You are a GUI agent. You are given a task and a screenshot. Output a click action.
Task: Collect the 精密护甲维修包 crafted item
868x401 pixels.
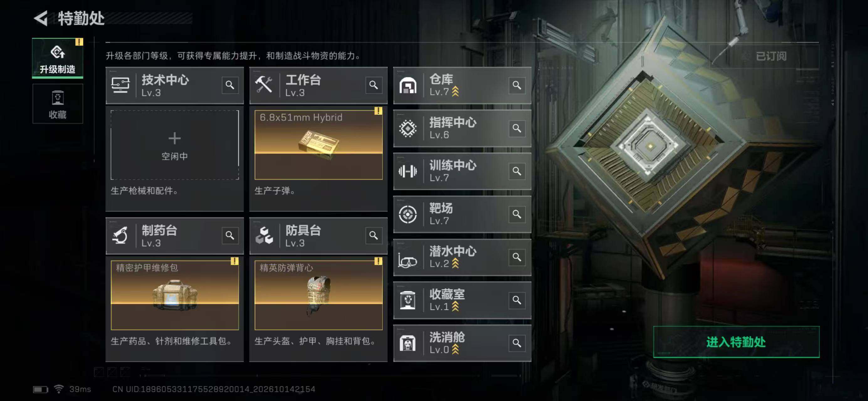coord(175,295)
